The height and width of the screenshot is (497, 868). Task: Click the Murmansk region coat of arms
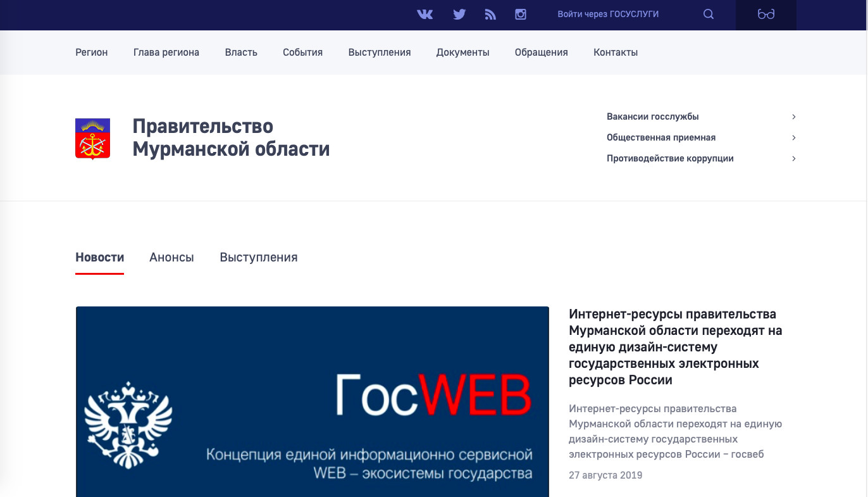click(x=93, y=139)
